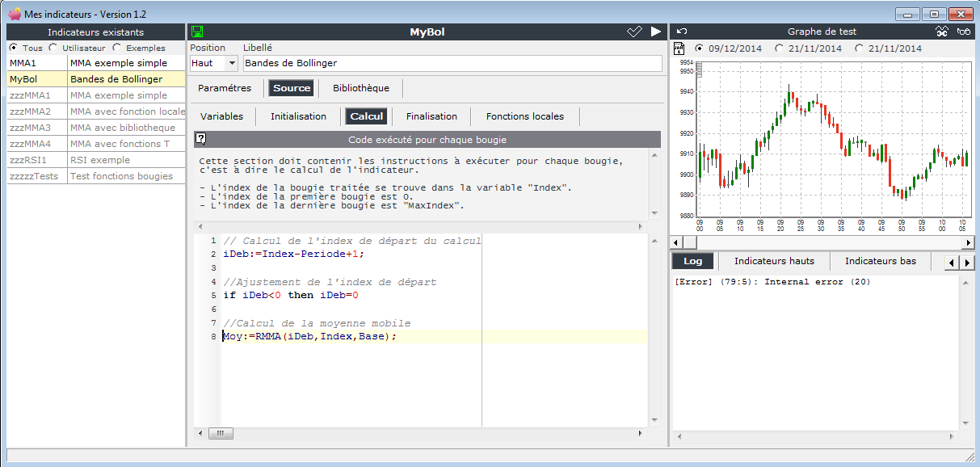
Task: Open the Finalisation section tab
Action: click(431, 116)
